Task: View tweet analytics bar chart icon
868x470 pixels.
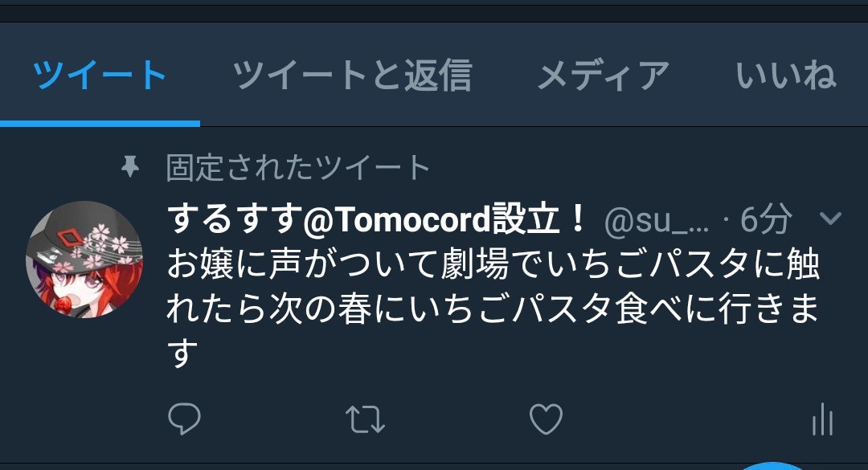Action: tap(823, 419)
